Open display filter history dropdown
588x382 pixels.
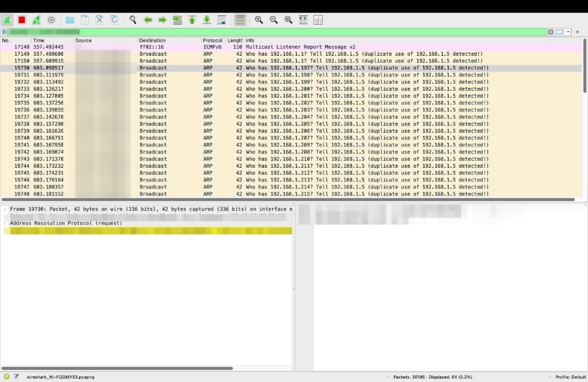click(x=568, y=32)
